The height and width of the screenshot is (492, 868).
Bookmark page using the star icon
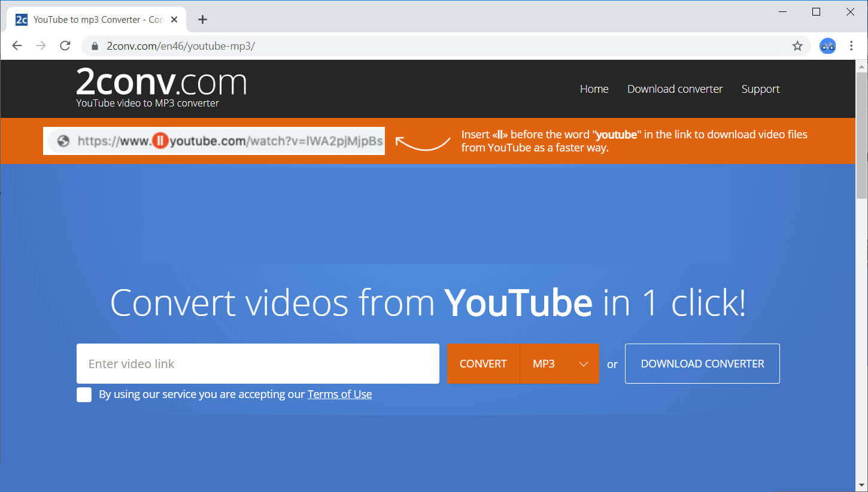coord(797,46)
